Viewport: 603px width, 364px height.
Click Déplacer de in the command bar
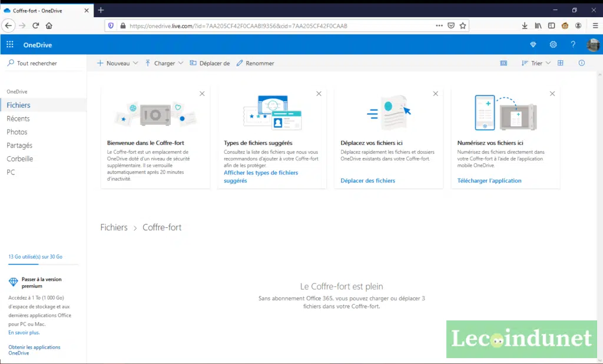[210, 63]
